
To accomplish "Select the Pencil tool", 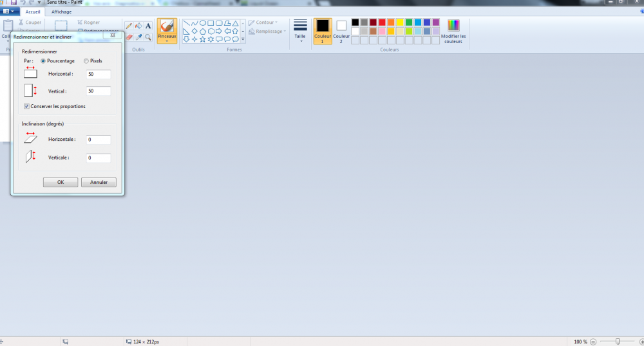I will pyautogui.click(x=129, y=26).
